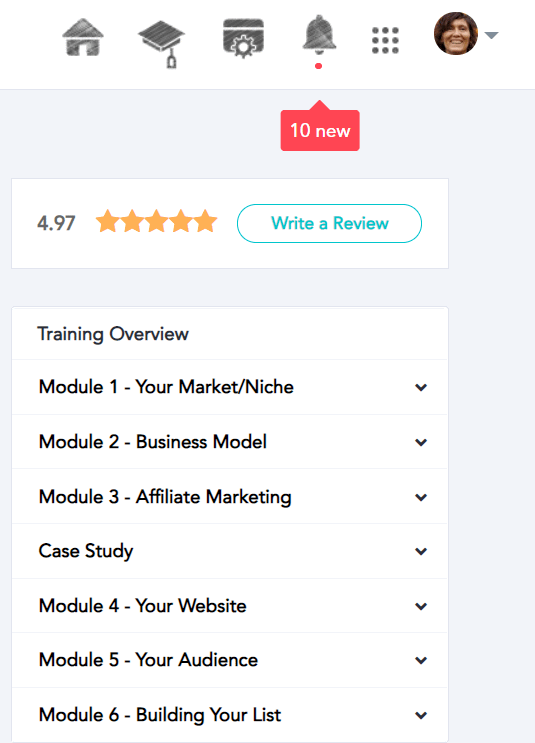The width and height of the screenshot is (535, 743).
Task: Click the Write a Review button
Action: (x=329, y=223)
